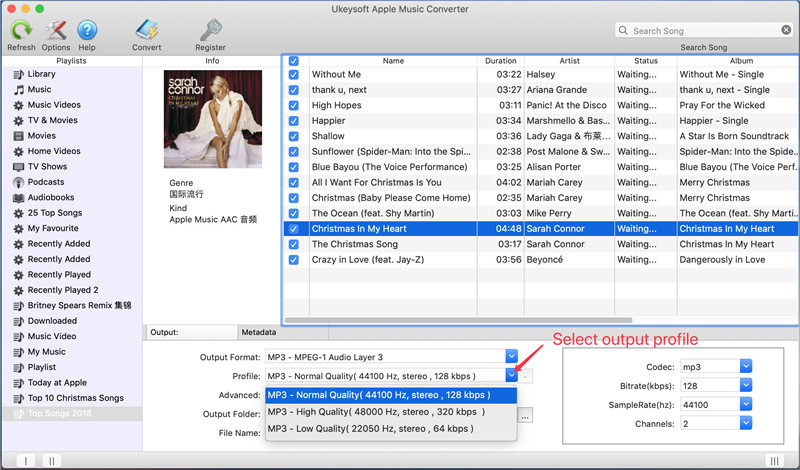Open Register via the key icon

click(210, 31)
